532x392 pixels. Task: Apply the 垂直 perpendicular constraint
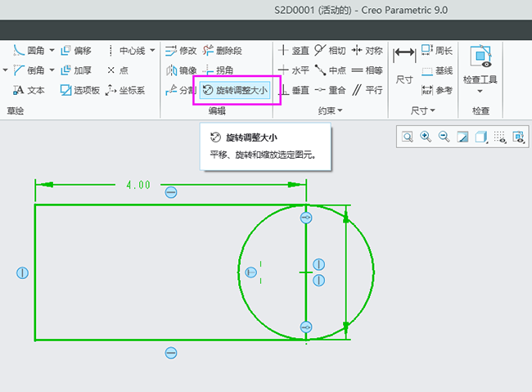click(x=294, y=90)
